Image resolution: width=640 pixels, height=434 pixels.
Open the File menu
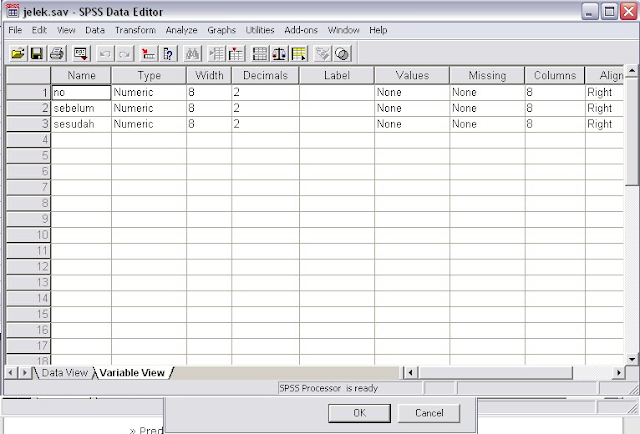(x=15, y=30)
